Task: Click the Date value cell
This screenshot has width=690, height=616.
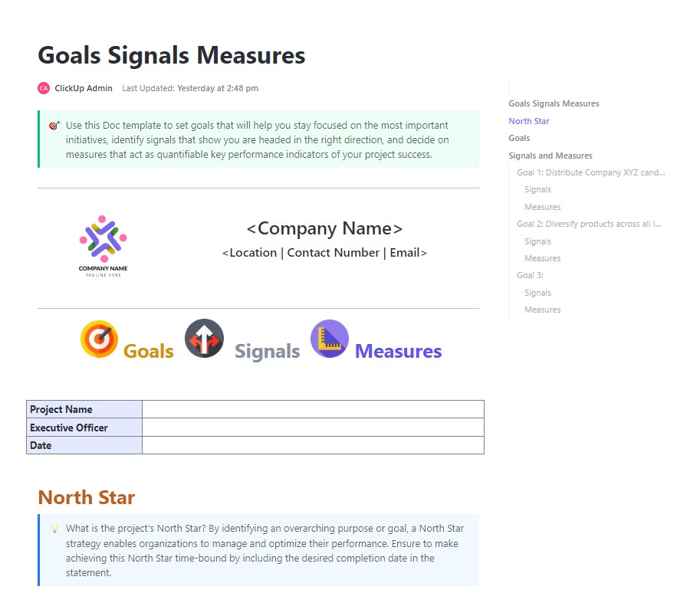Action: 313,445
